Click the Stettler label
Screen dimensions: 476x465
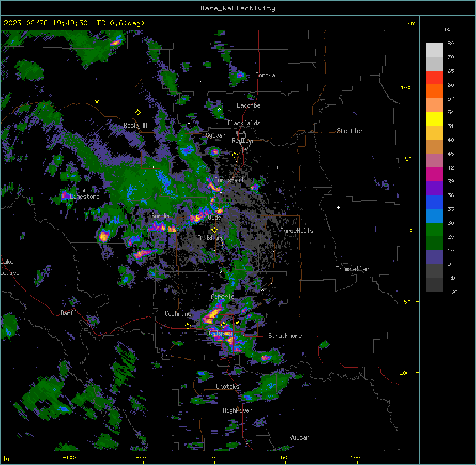pos(350,131)
